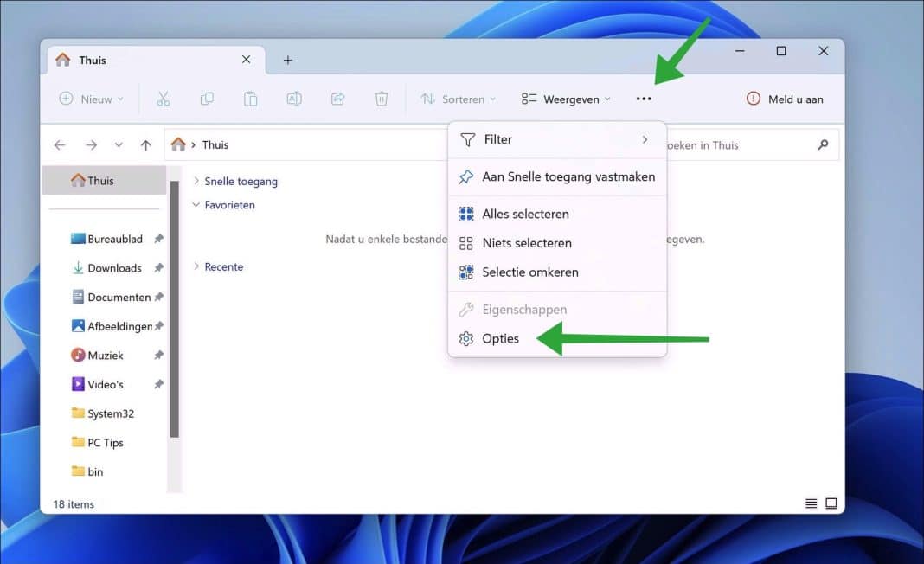Go up one folder level arrow
Image resolution: width=924 pixels, height=564 pixels.
click(146, 145)
